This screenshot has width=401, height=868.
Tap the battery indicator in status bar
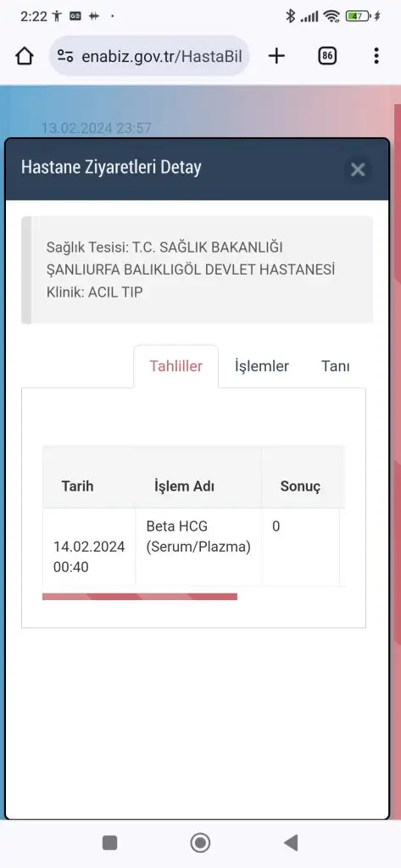[358, 17]
